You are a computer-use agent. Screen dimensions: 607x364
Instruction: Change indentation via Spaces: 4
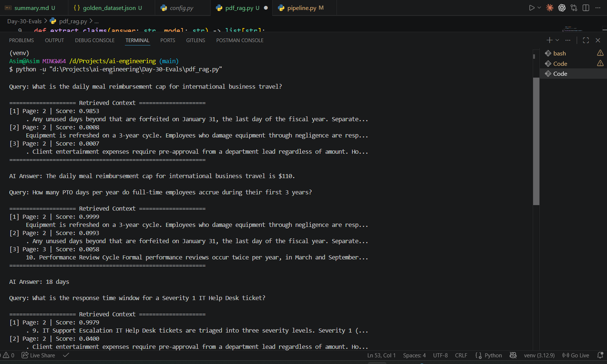pyautogui.click(x=414, y=355)
